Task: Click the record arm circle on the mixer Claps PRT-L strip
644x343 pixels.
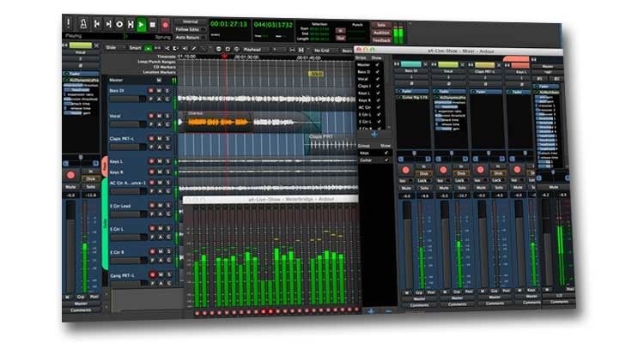Action: pos(480,170)
